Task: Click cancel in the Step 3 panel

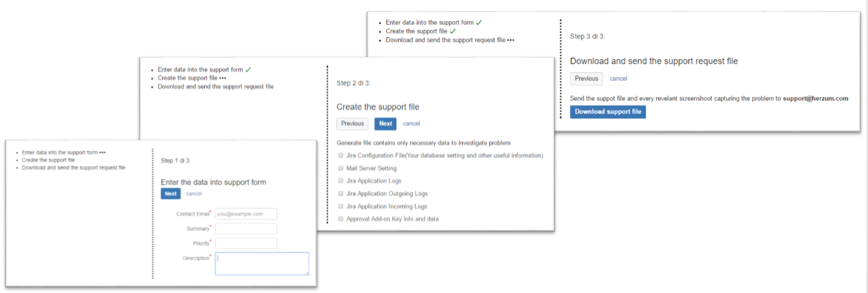Action: pos(618,78)
